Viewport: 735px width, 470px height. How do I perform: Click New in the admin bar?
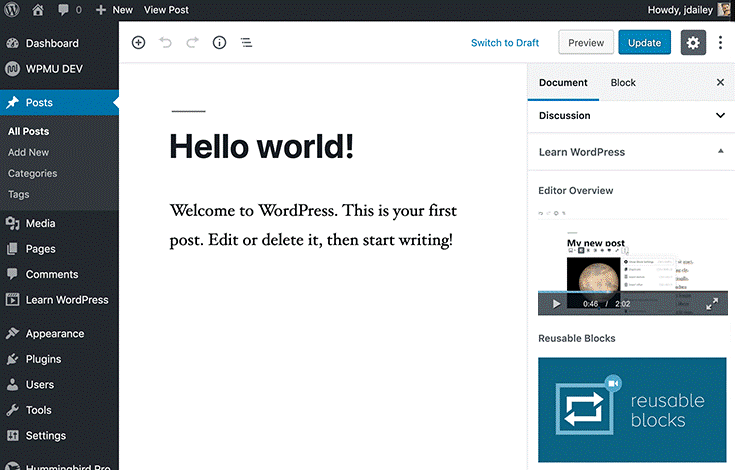click(114, 10)
